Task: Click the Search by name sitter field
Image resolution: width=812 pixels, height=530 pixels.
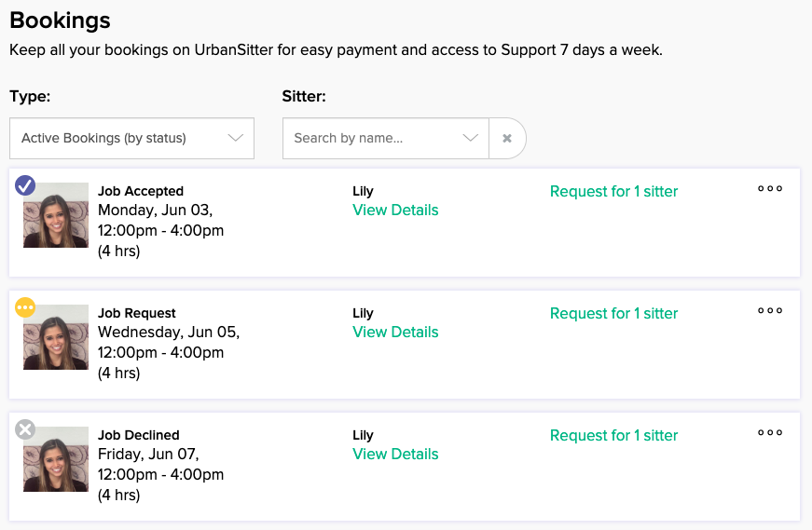Action: click(x=386, y=138)
